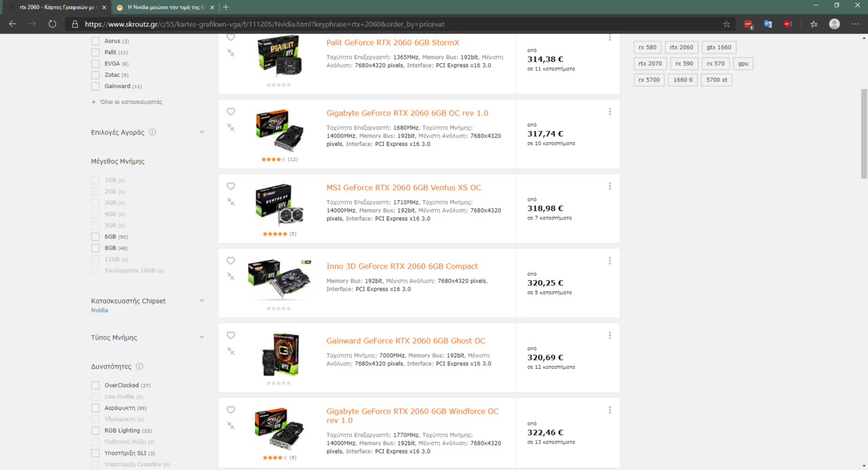Open Inno 3D GeForce RTX 2060 Compact
This screenshot has height=470, width=868.
pos(402,267)
